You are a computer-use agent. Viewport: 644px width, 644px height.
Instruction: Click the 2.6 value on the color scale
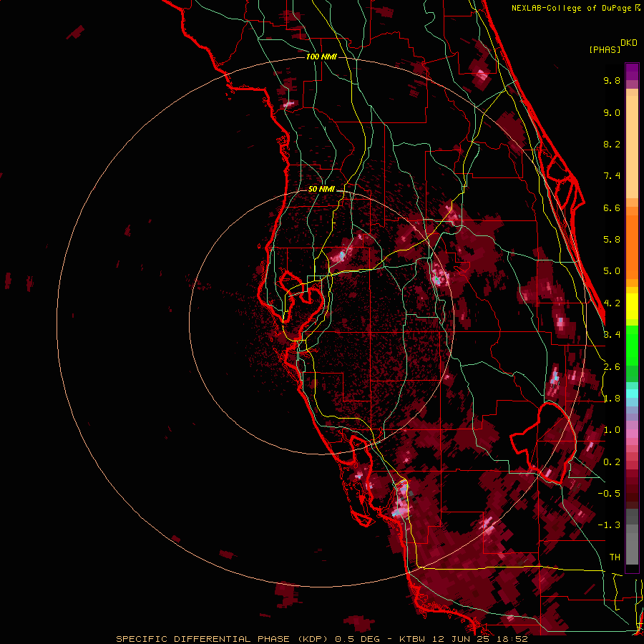point(612,367)
